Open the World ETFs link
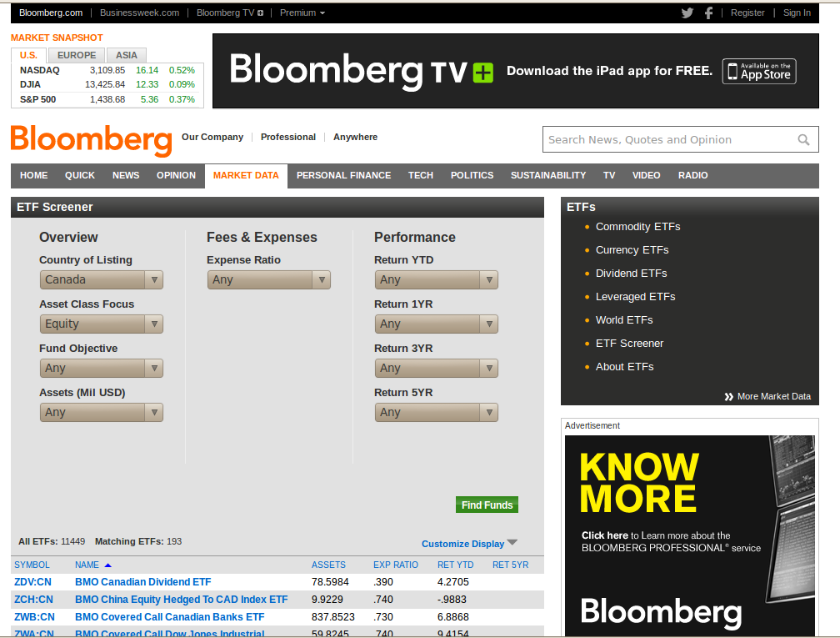The height and width of the screenshot is (638, 840). pos(624,320)
